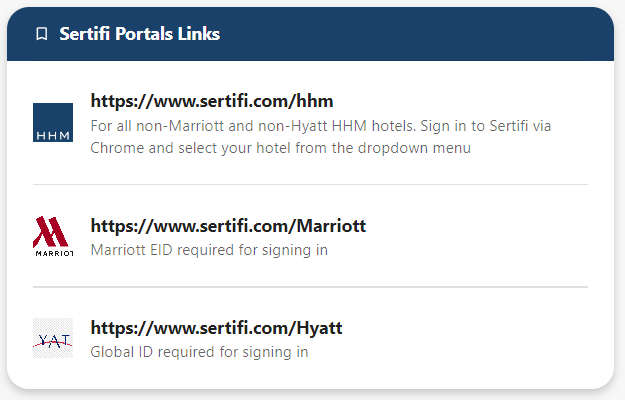Click the divider line below the HHM entry
The image size is (625, 400).
click(x=310, y=185)
